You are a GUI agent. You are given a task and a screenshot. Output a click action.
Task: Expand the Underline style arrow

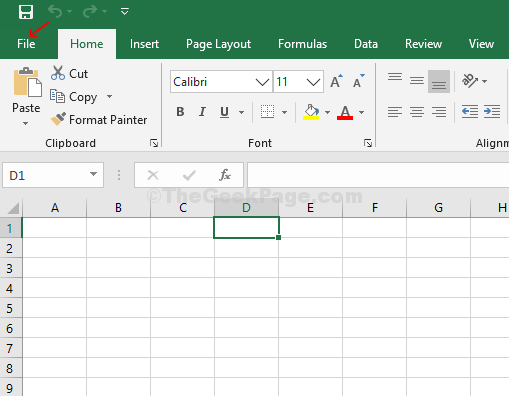coord(241,112)
